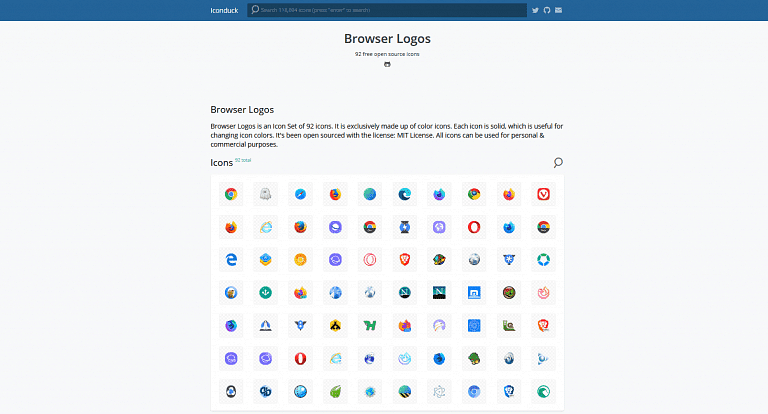
Task: Select the yellow hexagon with black figure logo
Action: 335,326
